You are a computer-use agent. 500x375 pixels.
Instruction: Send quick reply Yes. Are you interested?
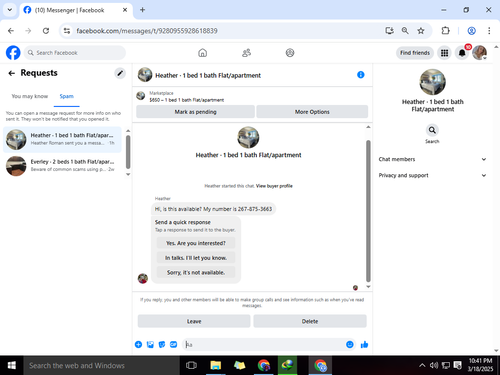(196, 243)
